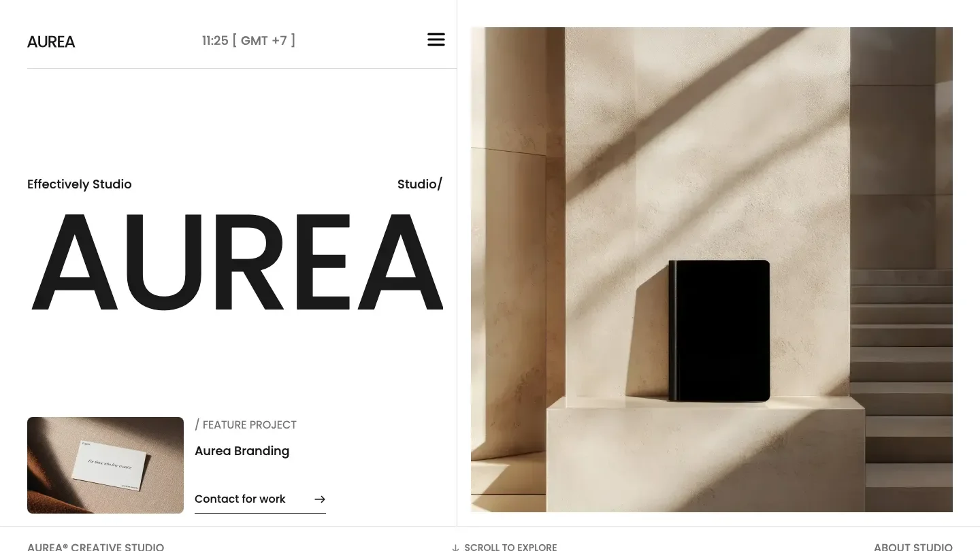This screenshot has width=980, height=551.
Task: Open the Contact for work link
Action: (260, 499)
